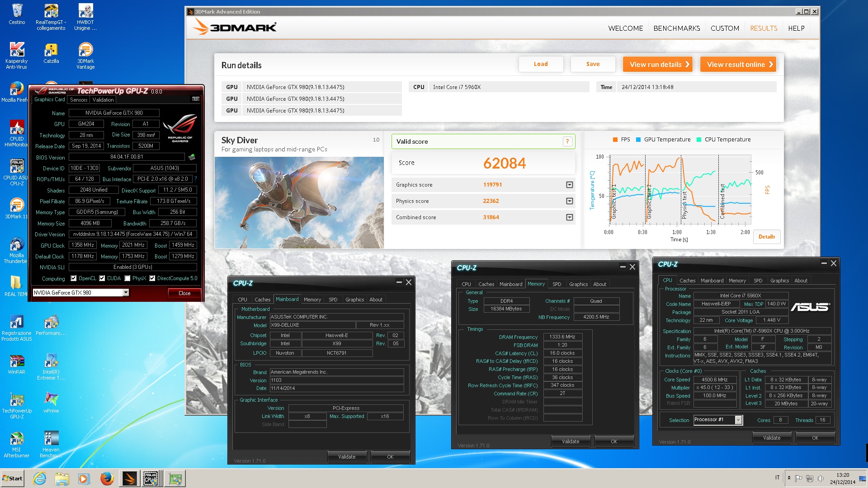868x488 pixels.
Task: Open Windows Explorer folder in taskbar
Action: pyautogui.click(x=62, y=479)
